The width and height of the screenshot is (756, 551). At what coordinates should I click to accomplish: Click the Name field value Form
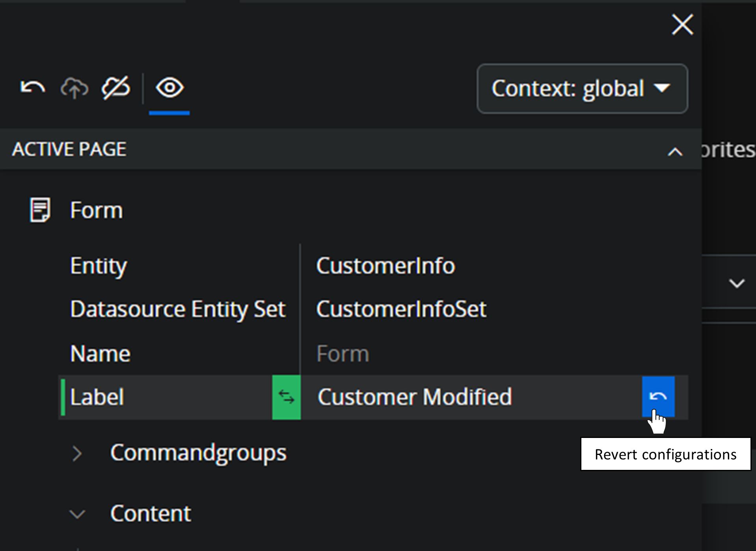point(343,354)
